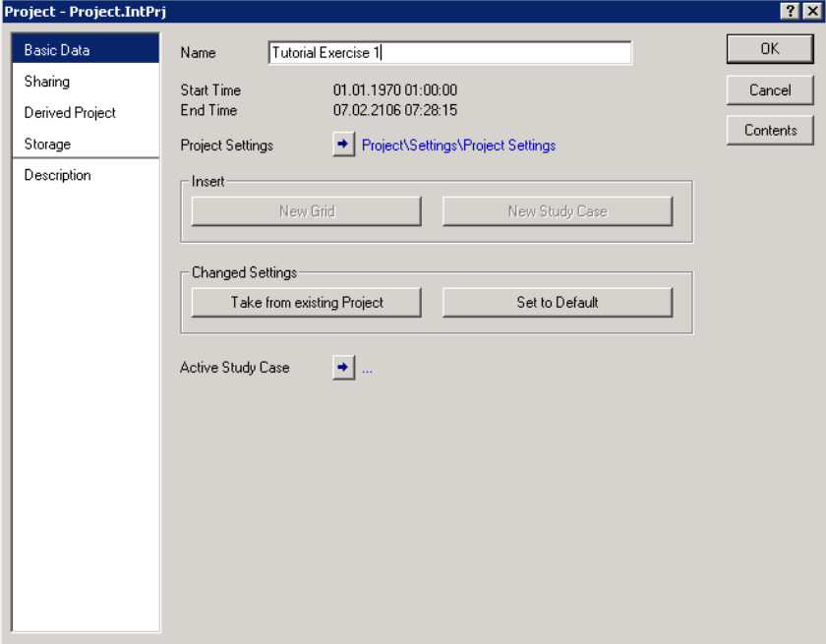
Task: Click the Active Study Case arrow icon
Action: coord(343,369)
